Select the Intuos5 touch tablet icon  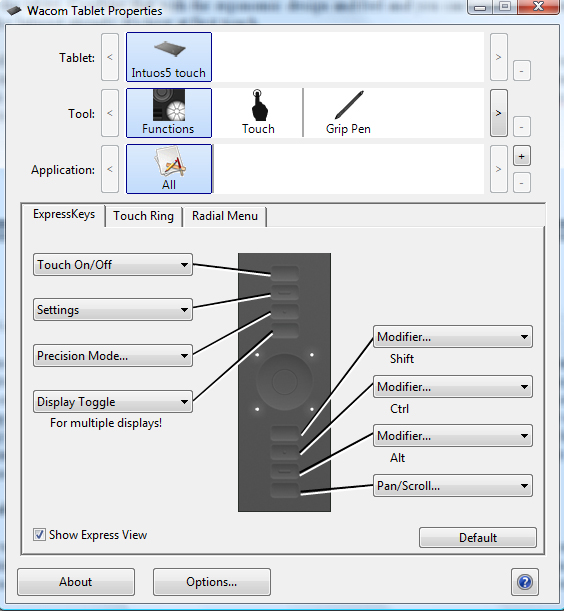click(x=169, y=57)
